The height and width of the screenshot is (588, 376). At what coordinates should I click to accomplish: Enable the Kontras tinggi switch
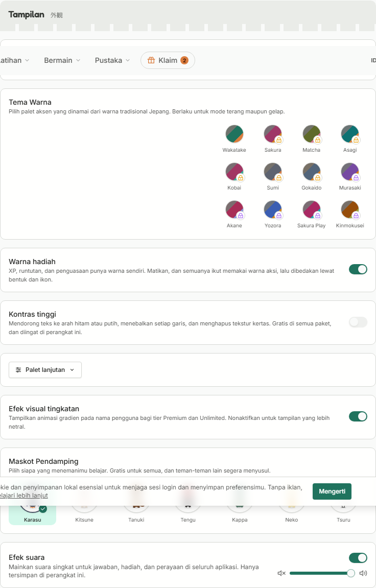coord(358,322)
